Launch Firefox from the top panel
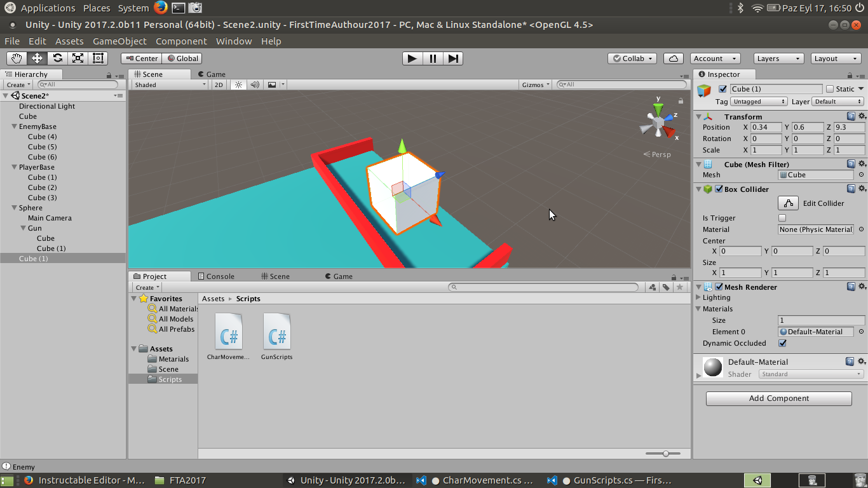The width and height of the screenshot is (868, 488). (160, 8)
